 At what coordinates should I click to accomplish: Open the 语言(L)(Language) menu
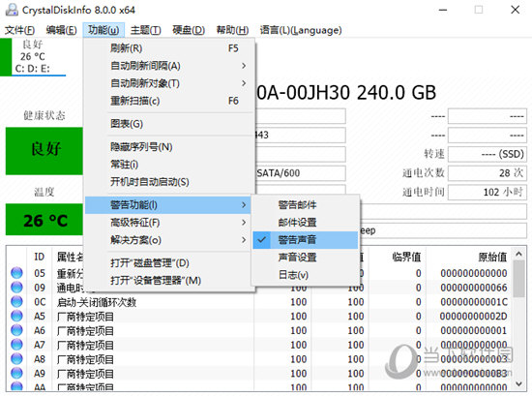point(301,30)
